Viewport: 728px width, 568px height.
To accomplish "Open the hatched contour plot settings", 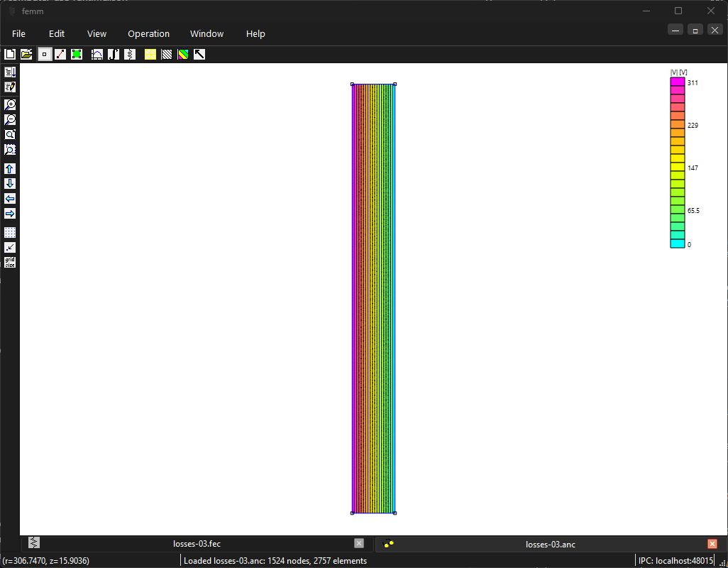I will 167,55.
